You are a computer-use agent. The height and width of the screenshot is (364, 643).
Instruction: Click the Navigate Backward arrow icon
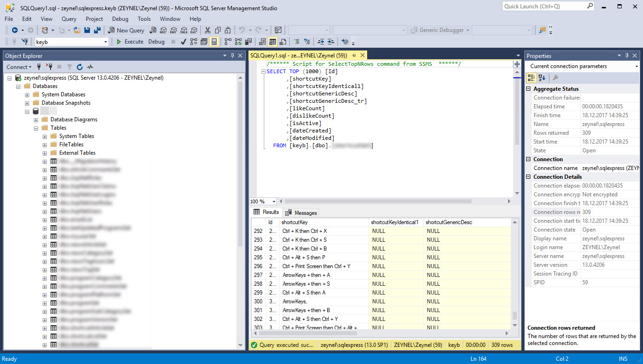tap(15, 30)
